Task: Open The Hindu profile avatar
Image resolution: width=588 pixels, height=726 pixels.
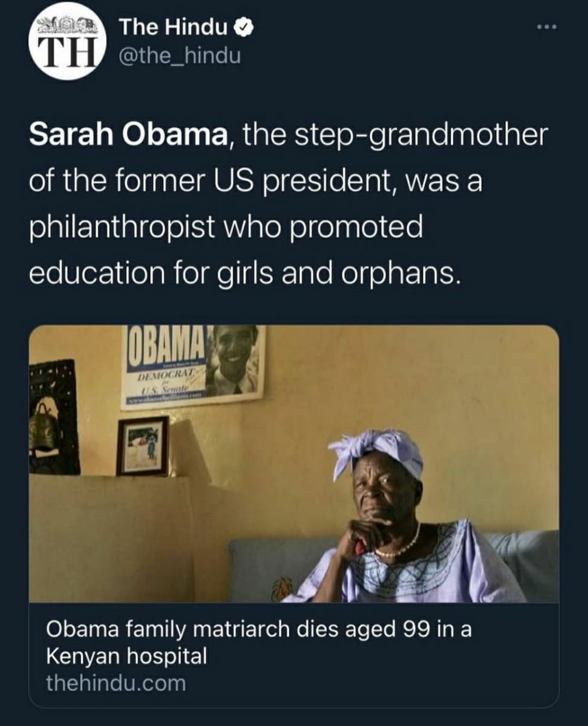Action: click(x=67, y=41)
